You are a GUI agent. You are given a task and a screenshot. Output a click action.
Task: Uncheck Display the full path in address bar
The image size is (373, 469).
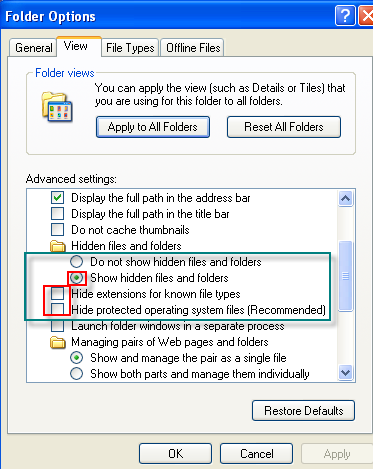click(57, 198)
